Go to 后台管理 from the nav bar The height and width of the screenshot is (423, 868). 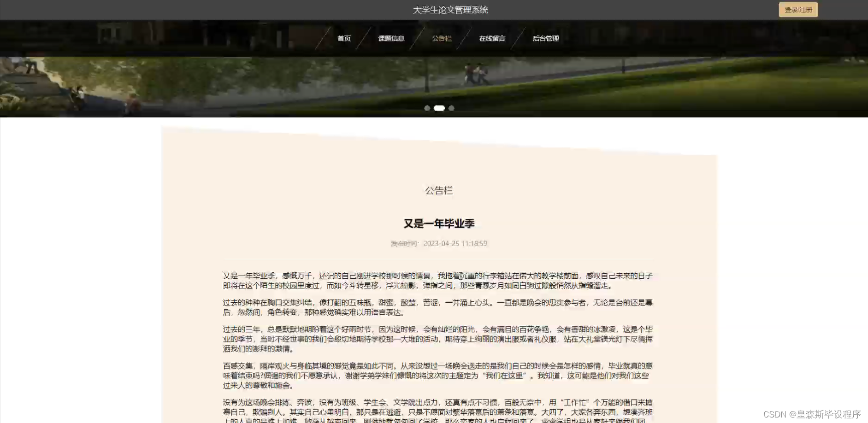545,38
